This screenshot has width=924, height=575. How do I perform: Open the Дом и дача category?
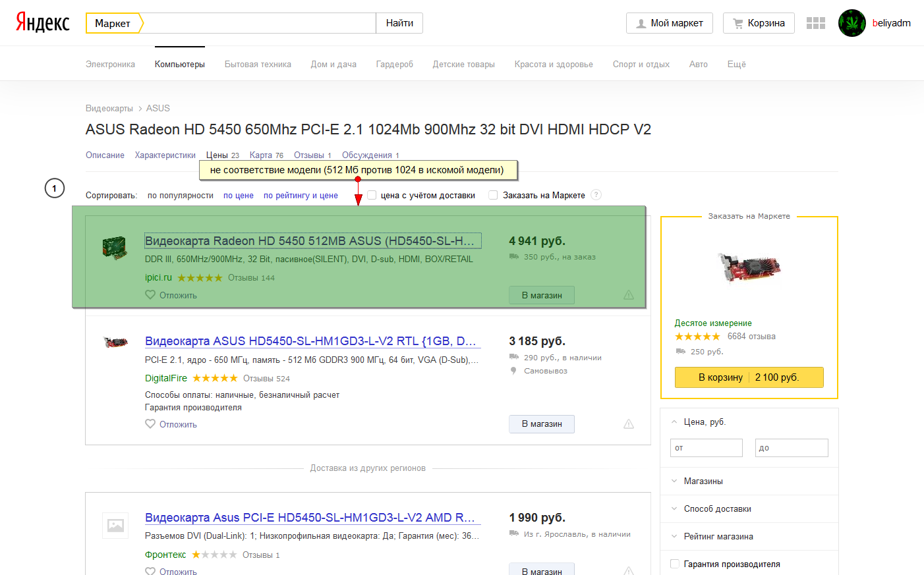[333, 64]
